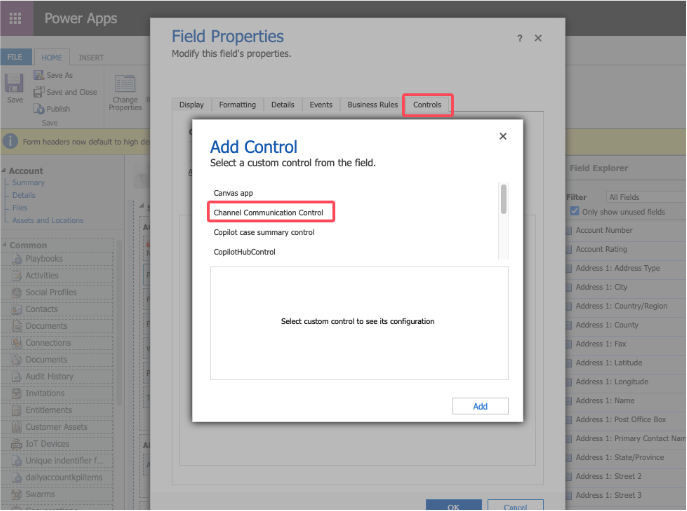Open the HOME ribbon tab
The width and height of the screenshot is (687, 511).
point(52,57)
